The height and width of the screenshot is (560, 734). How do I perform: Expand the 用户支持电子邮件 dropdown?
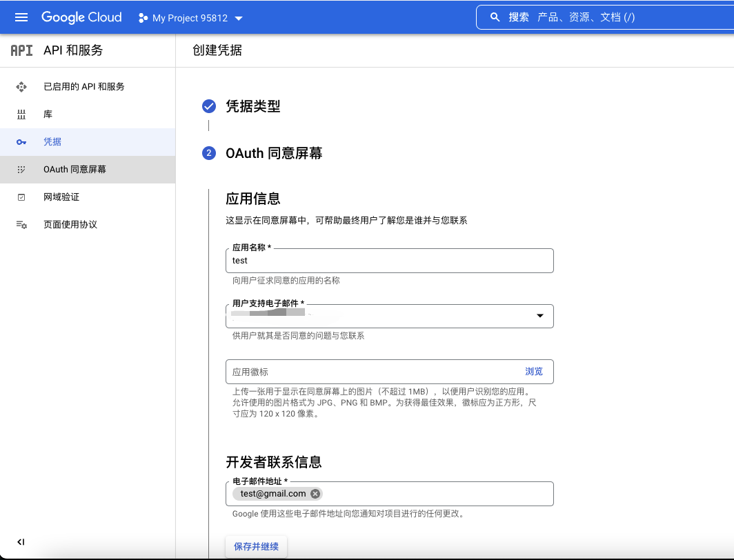tap(539, 316)
